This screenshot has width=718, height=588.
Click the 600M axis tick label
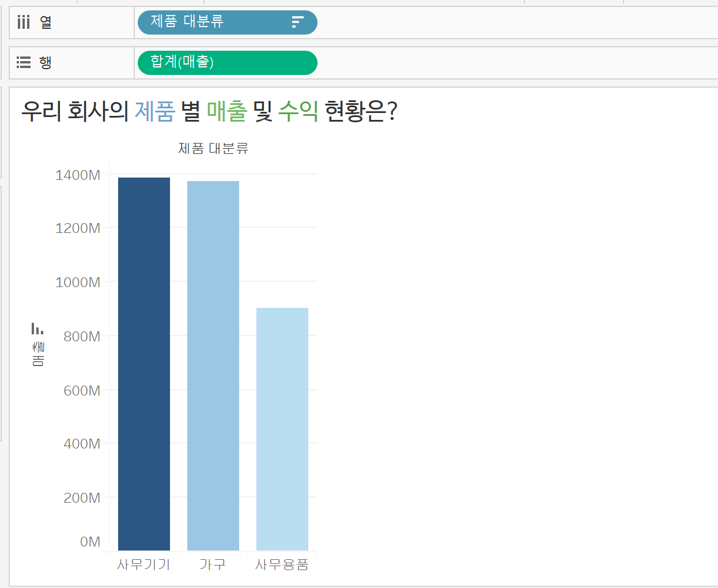[82, 391]
